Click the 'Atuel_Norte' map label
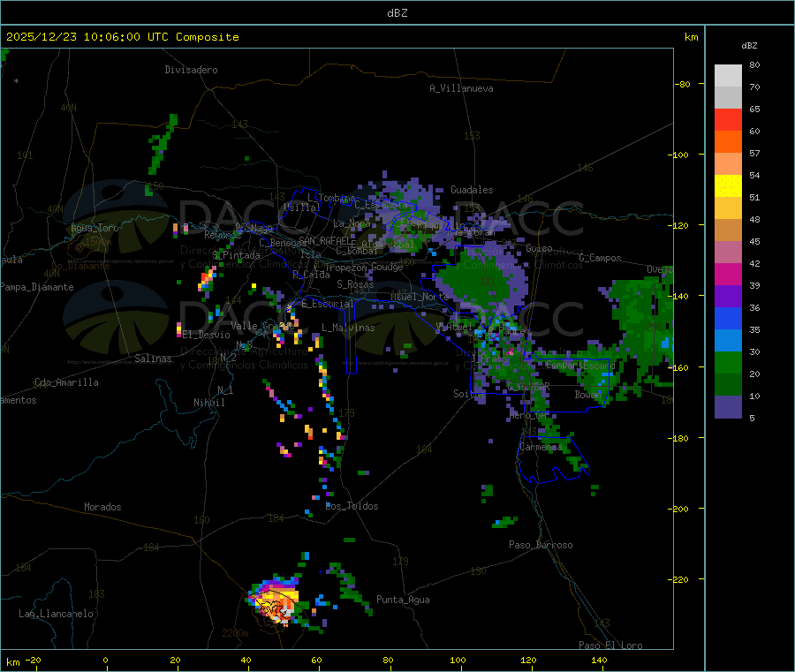 click(x=420, y=296)
